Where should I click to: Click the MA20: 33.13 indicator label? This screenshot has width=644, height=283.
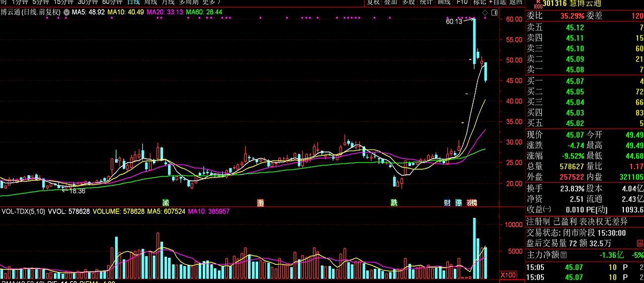165,12
